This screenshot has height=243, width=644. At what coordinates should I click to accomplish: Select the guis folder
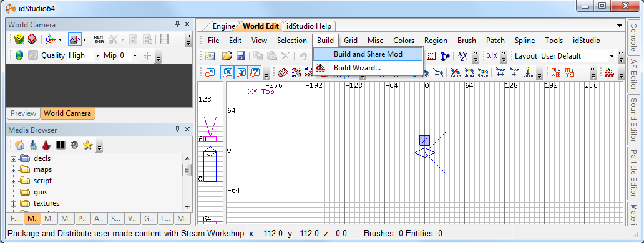tap(34, 192)
